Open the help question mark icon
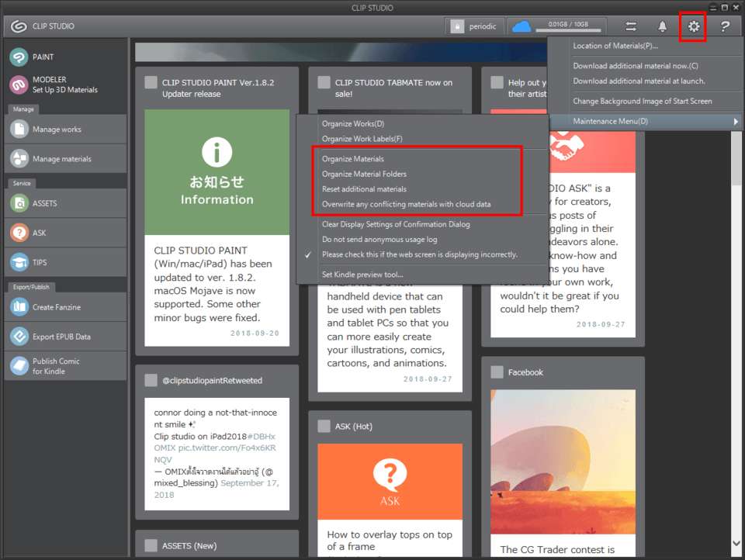 click(x=725, y=26)
